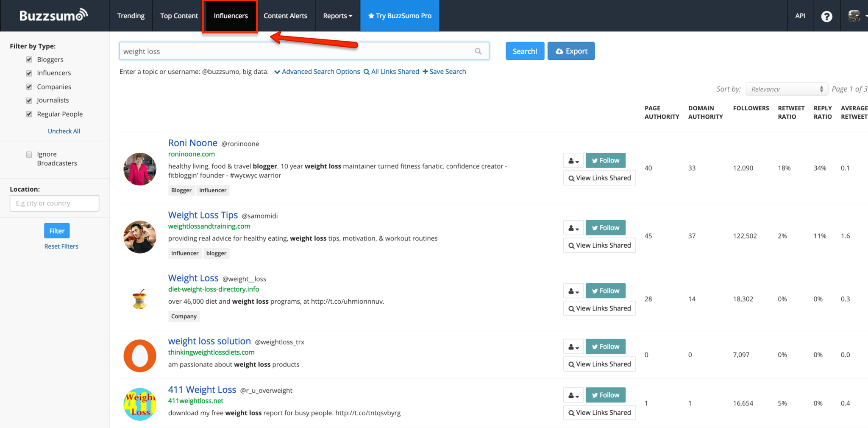868x428 pixels.
Task: Open 411weightloss.net link
Action: 196,401
